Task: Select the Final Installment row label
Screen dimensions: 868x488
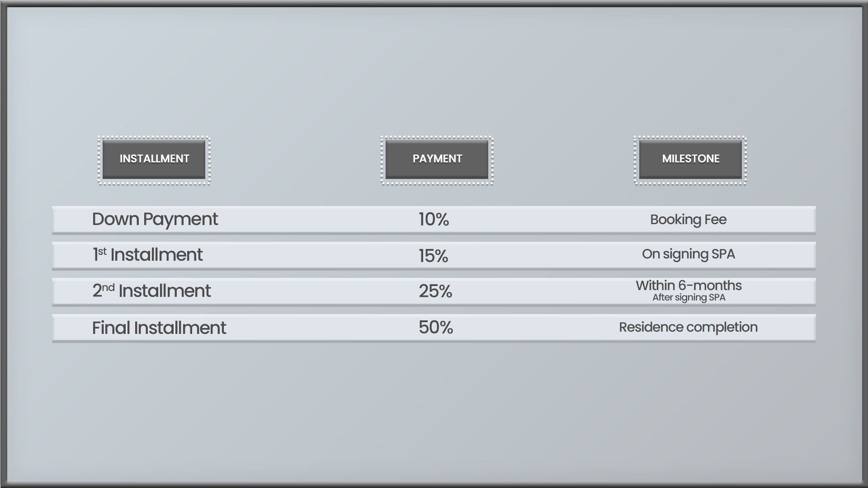Action: tap(159, 328)
